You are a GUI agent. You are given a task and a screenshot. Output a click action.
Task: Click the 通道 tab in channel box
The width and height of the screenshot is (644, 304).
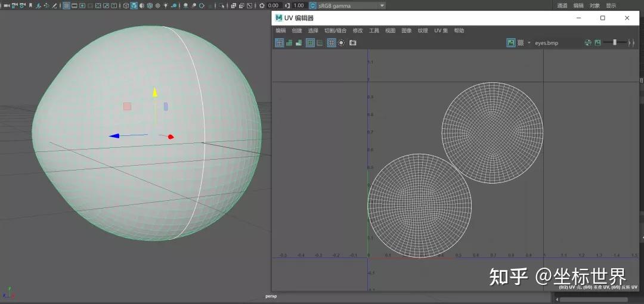562,5
